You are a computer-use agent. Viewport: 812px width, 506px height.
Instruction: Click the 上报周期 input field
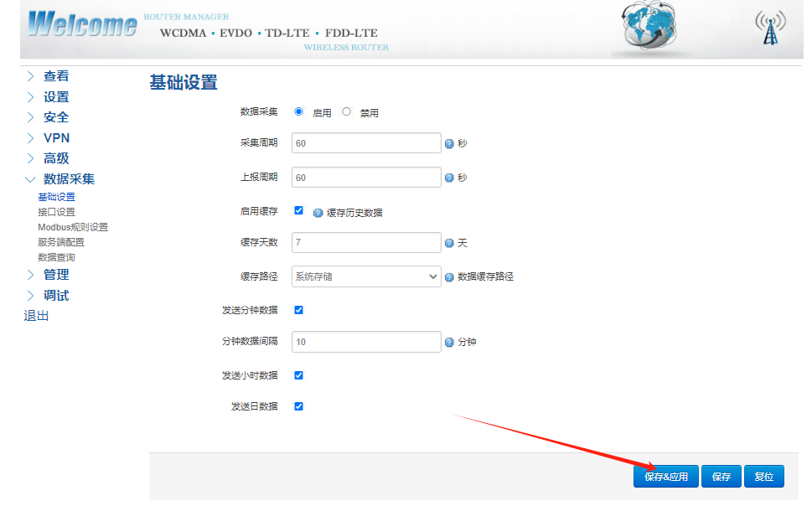click(366, 177)
